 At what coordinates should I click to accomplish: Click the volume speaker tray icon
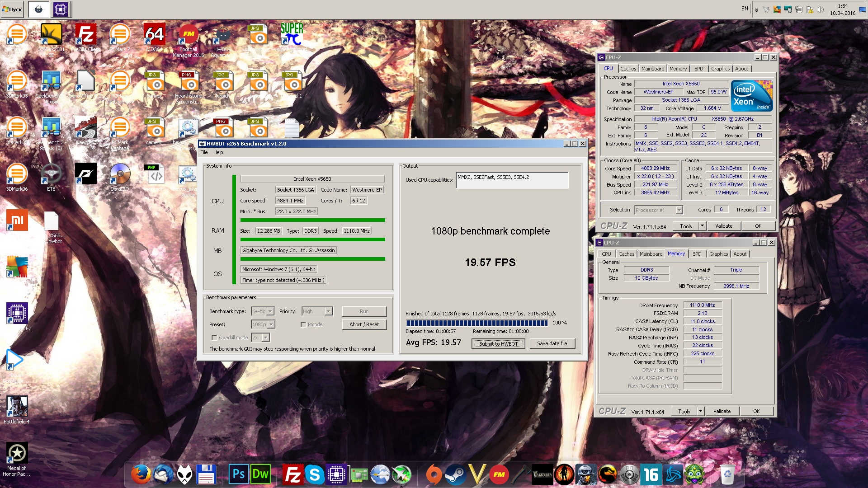(x=821, y=9)
